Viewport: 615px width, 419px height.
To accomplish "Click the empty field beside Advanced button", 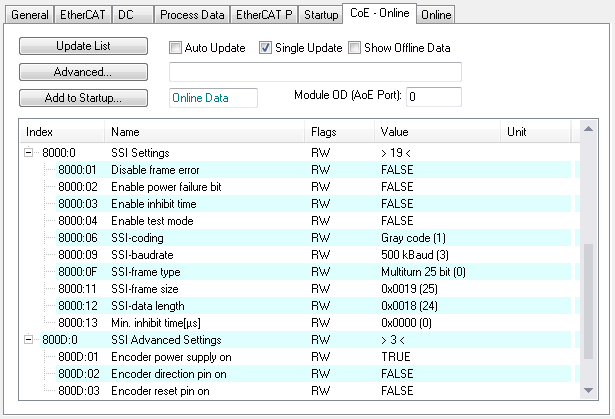I will coord(315,72).
